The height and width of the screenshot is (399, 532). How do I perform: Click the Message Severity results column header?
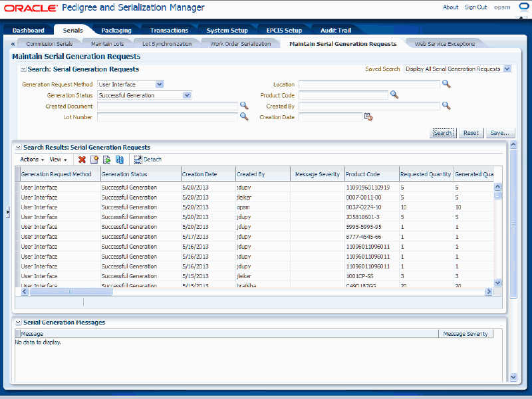pyautogui.click(x=317, y=174)
